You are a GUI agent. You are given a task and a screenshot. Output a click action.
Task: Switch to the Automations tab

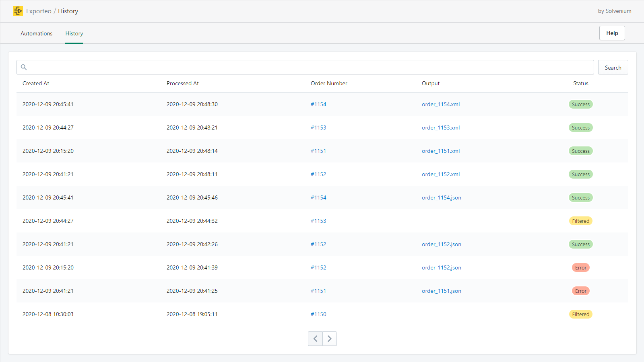pyautogui.click(x=37, y=33)
